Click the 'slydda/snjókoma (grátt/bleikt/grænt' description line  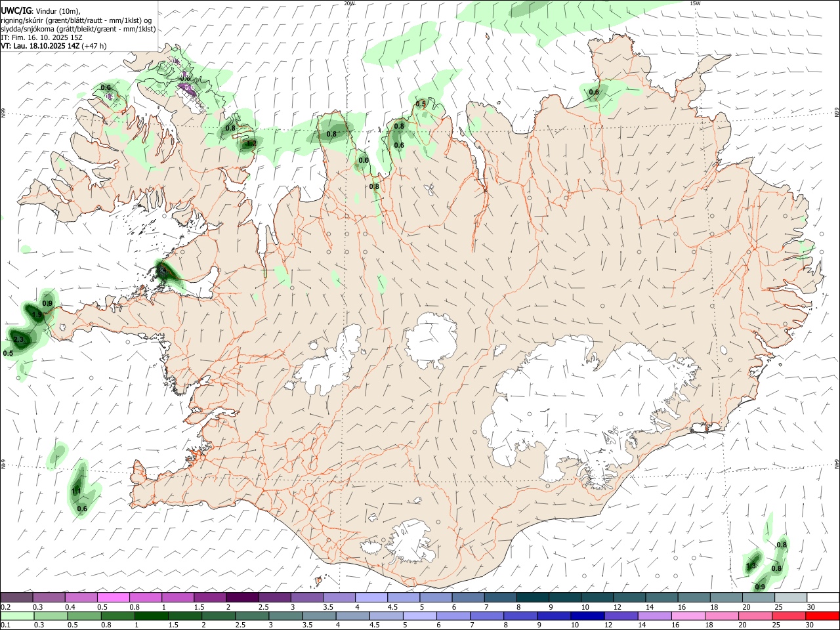pos(78,29)
